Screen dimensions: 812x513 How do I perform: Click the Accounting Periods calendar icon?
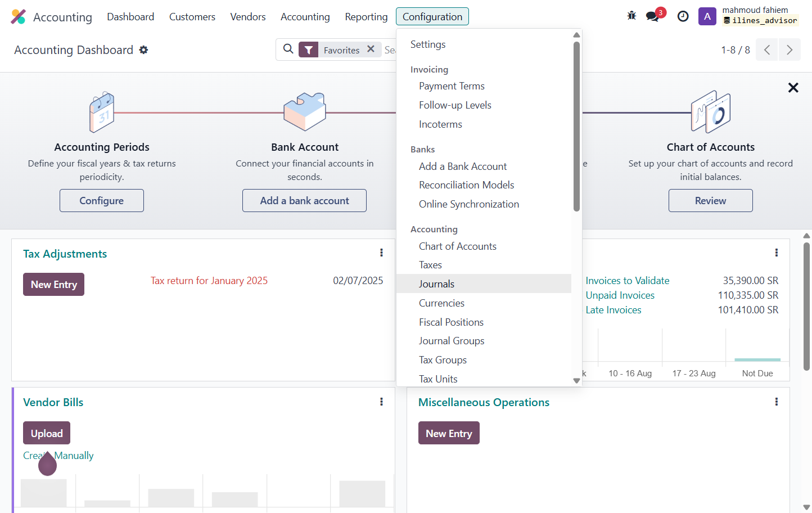tap(102, 112)
